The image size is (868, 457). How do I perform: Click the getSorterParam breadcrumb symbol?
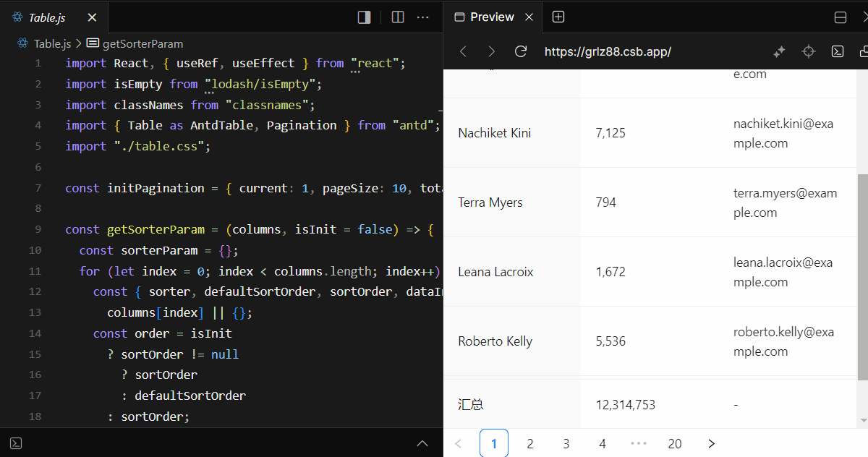143,43
